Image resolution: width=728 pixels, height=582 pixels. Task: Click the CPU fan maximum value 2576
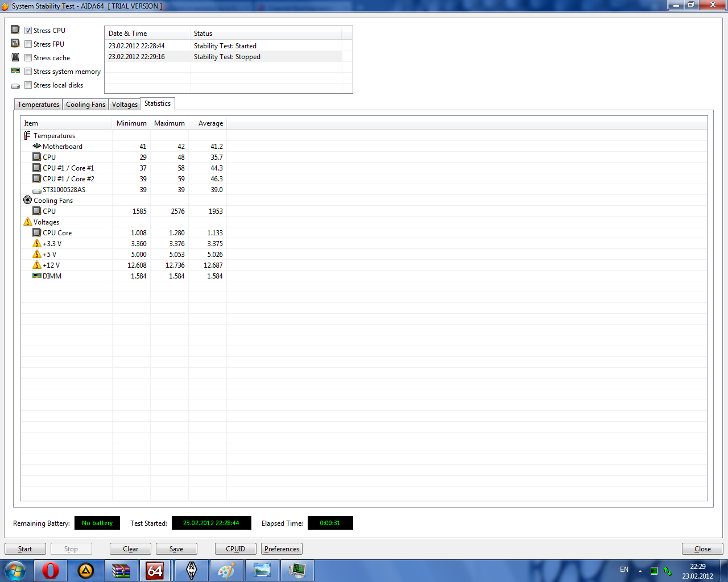pos(178,211)
